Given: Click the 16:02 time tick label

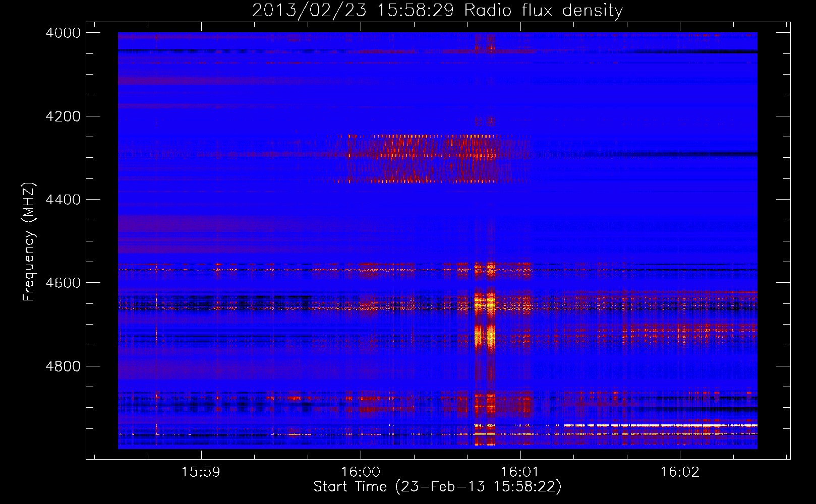Looking at the screenshot, I should coord(680,472).
